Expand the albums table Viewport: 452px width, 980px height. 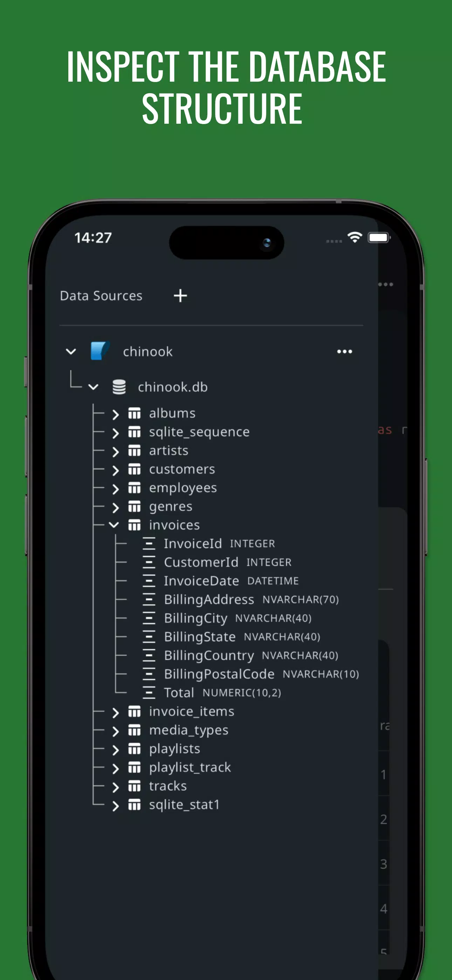(x=115, y=414)
